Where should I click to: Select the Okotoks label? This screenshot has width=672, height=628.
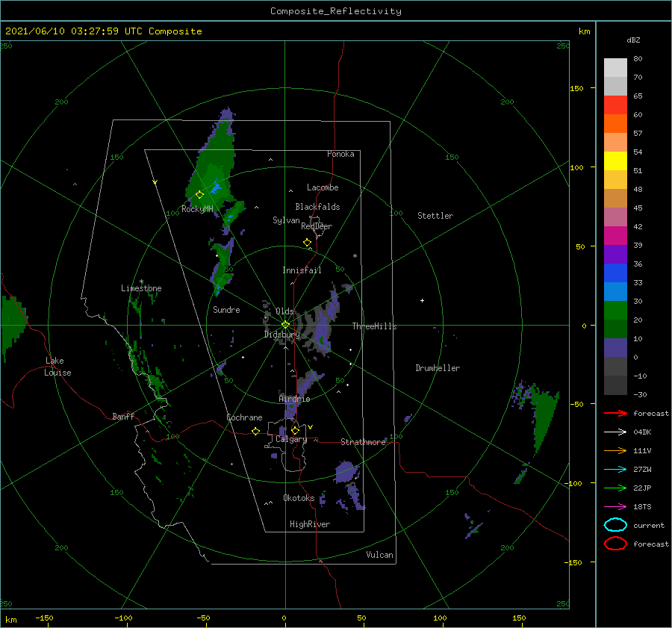pos(299,497)
